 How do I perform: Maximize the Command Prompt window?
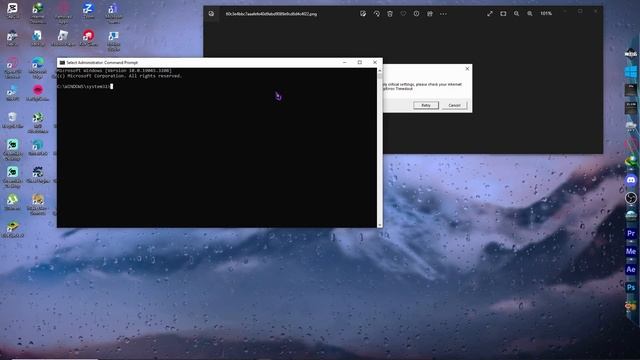(x=360, y=62)
